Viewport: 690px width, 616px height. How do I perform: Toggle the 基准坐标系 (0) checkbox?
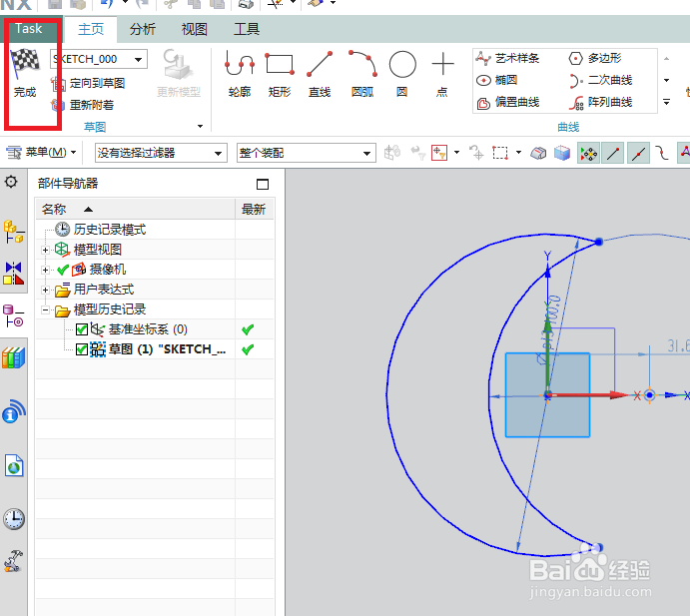click(82, 329)
